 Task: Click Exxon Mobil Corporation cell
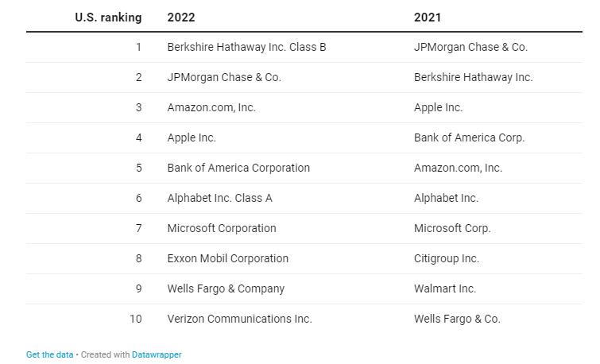point(228,258)
